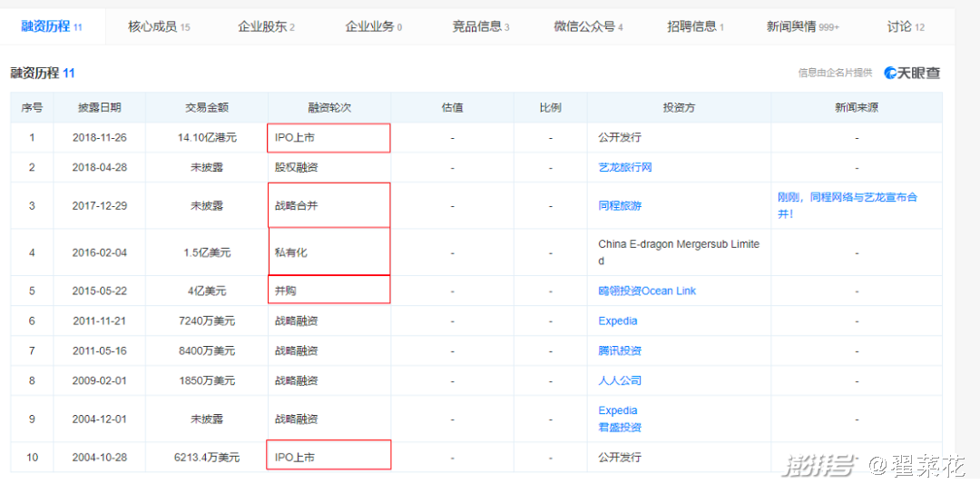The height and width of the screenshot is (484, 980).
Task: Open the 鸥翎投资Ocean Link investor link
Action: (647, 291)
